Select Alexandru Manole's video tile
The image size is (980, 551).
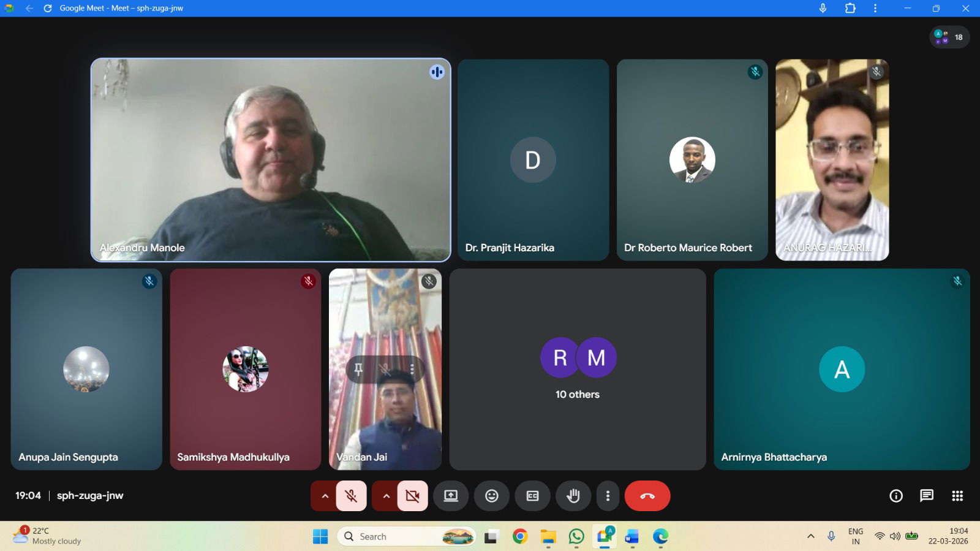[271, 160]
